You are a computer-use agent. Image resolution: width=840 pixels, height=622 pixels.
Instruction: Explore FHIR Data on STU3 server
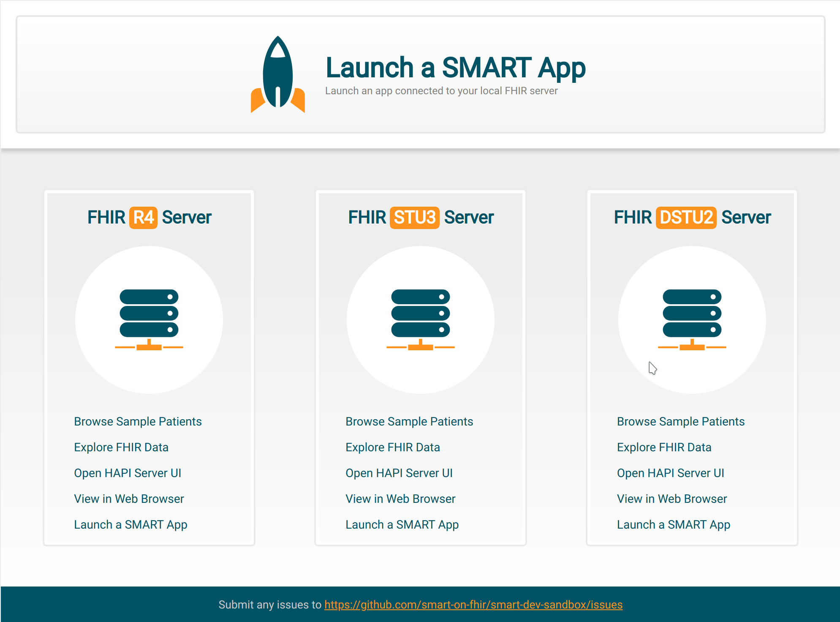393,447
